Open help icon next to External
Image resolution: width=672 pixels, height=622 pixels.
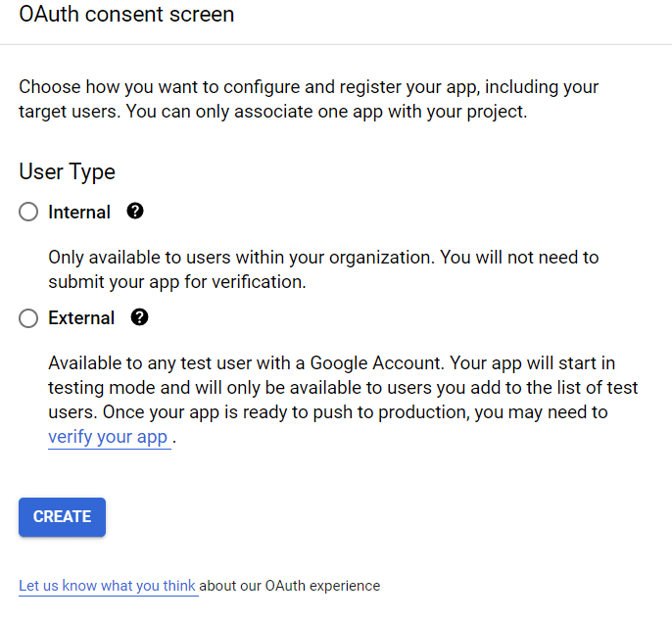[139, 317]
